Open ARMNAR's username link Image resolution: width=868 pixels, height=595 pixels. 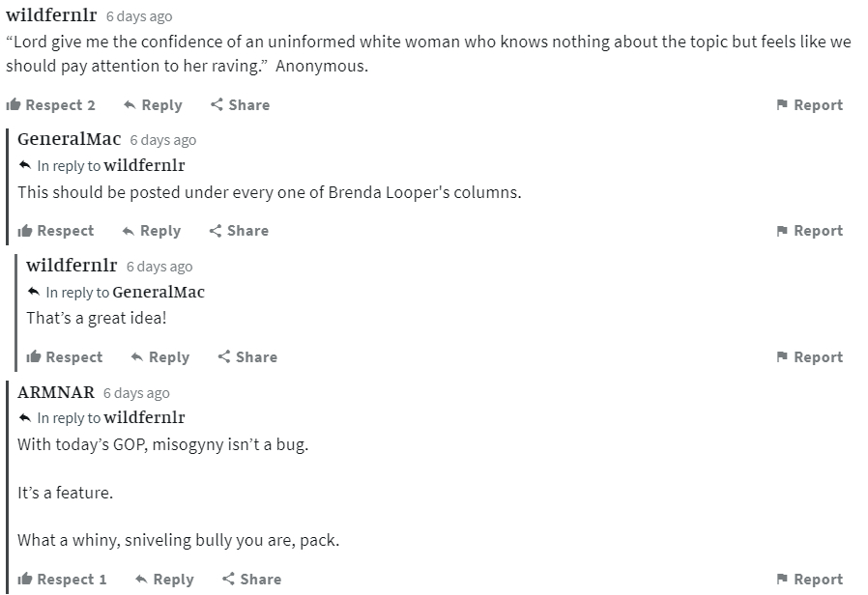click(x=56, y=391)
